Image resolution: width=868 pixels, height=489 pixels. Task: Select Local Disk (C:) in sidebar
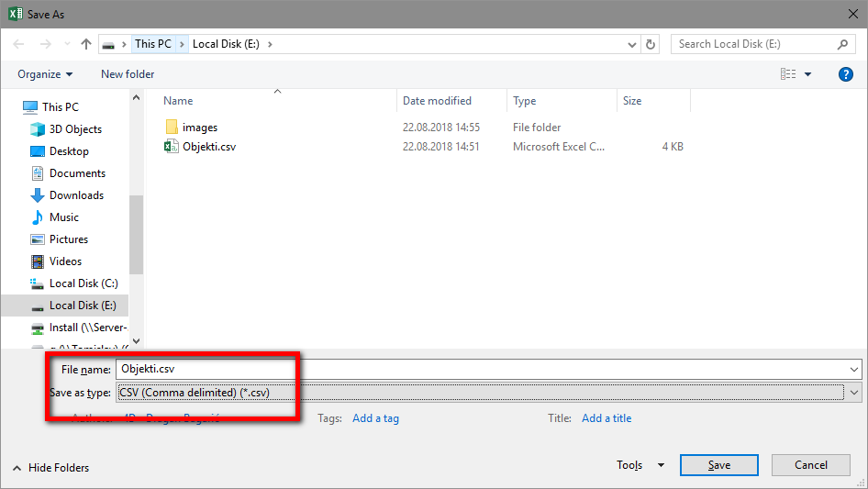coord(83,283)
